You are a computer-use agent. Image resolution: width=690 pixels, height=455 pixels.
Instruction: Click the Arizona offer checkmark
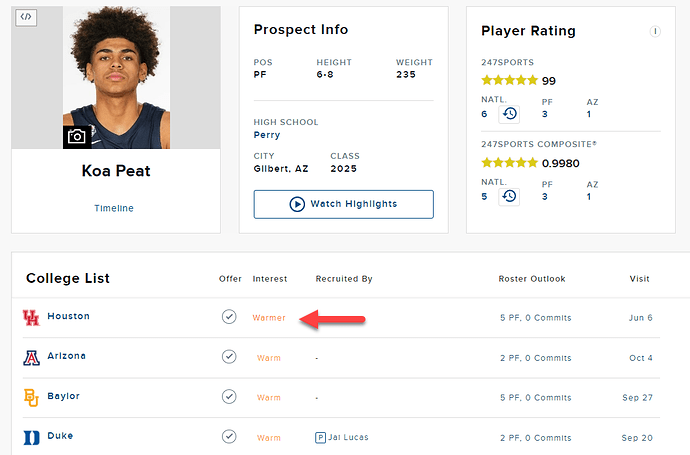229,356
